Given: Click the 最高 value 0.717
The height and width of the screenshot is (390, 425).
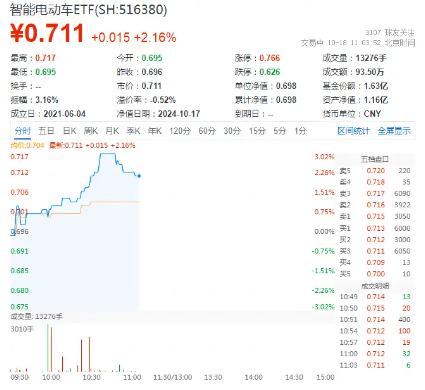Looking at the screenshot, I should pos(45,58).
